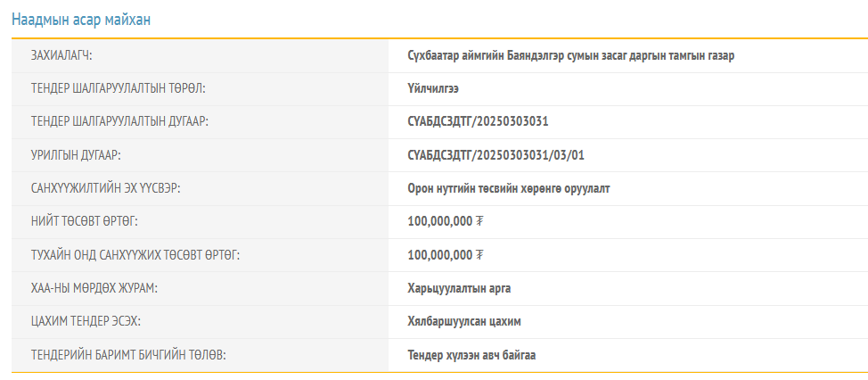Click the Тендер хүлээн авч байгаа status

pyautogui.click(x=471, y=355)
